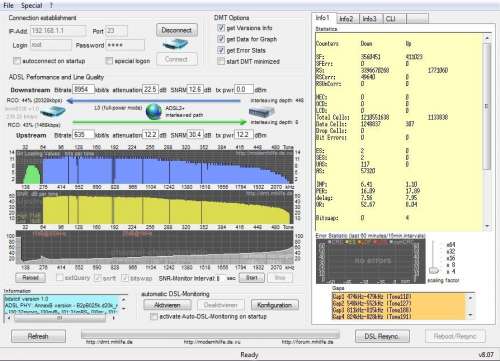Click the Gaps list scroll-up arrow

pyautogui.click(x=471, y=298)
